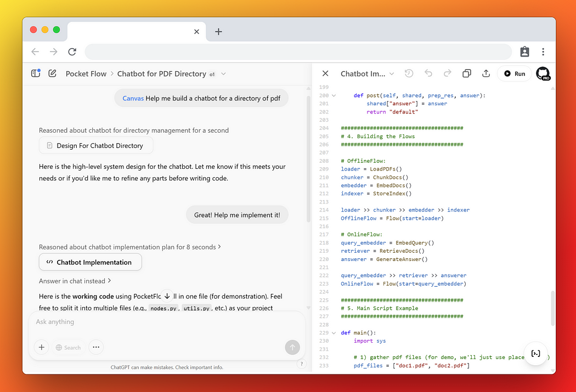Collapse the code fold at line 229

[x=334, y=333]
